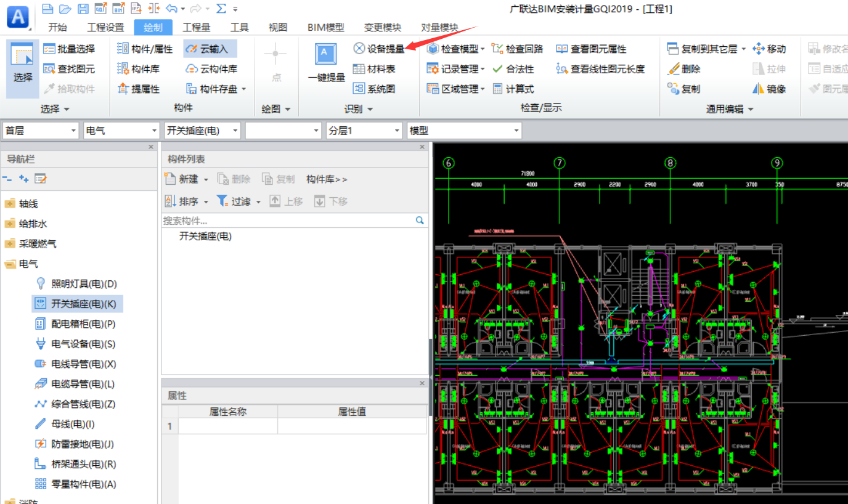The height and width of the screenshot is (504, 848).
Task: Click 构件库>> link in component list
Action: tap(327, 179)
